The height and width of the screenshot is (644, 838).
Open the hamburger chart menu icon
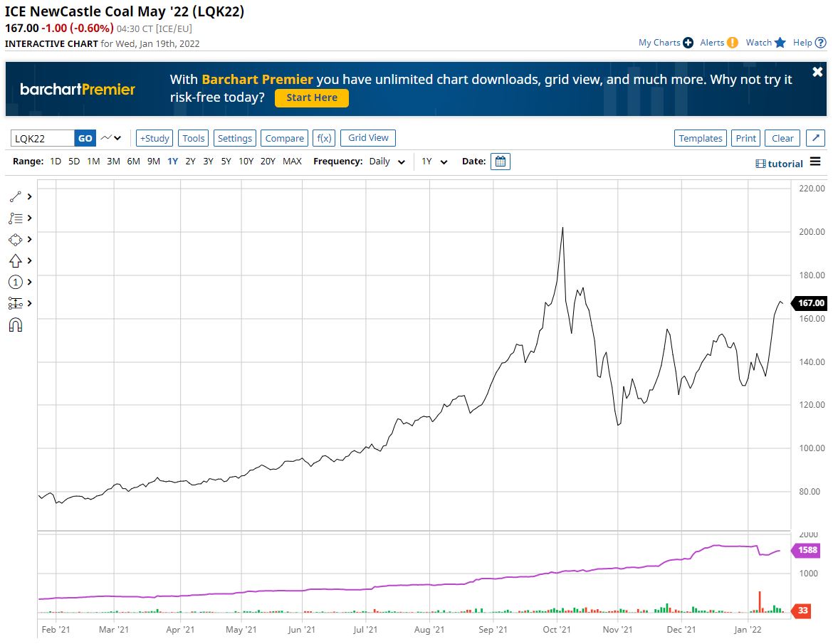(x=815, y=162)
